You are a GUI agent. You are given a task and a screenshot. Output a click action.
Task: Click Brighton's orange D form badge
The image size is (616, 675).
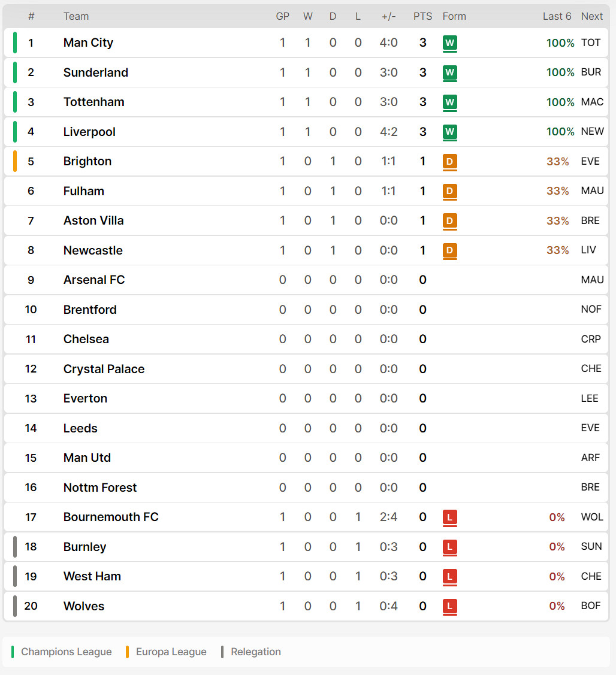450,162
